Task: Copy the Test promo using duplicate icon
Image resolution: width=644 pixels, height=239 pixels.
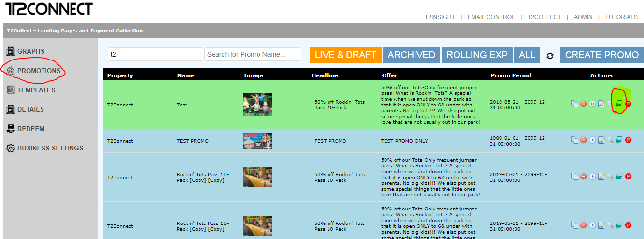Action: pos(574,104)
